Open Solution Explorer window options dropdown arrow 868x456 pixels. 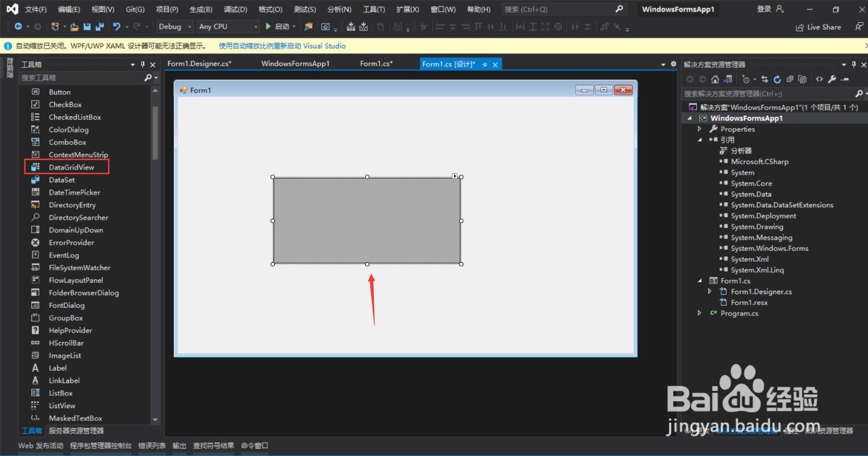tap(844, 64)
